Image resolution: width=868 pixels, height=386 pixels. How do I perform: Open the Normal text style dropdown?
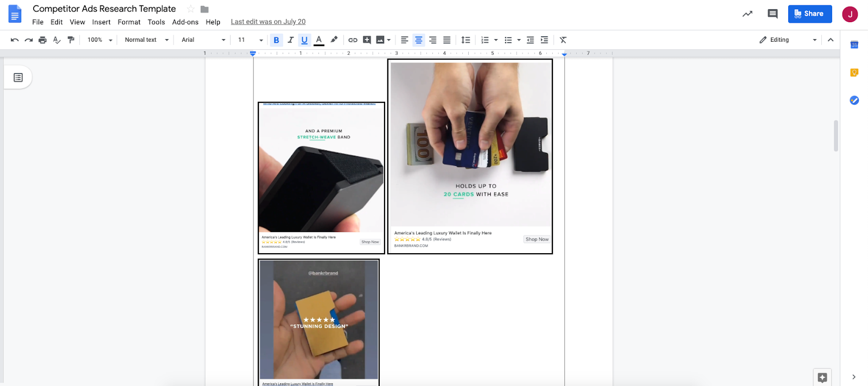(x=146, y=40)
